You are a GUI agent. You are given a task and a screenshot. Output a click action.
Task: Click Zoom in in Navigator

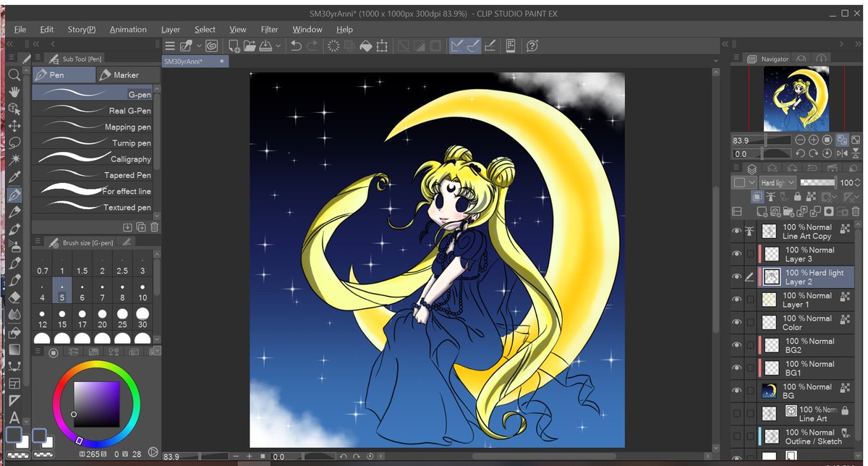click(x=814, y=140)
